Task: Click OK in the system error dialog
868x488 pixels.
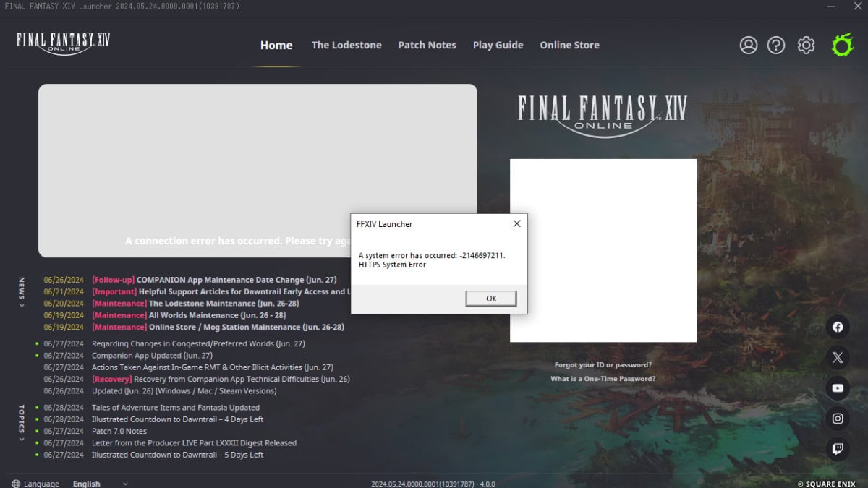Action: point(491,299)
